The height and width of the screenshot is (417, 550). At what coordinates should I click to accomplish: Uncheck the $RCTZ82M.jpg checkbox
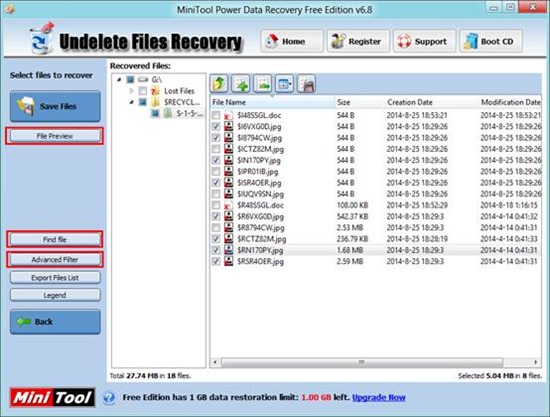pos(216,239)
